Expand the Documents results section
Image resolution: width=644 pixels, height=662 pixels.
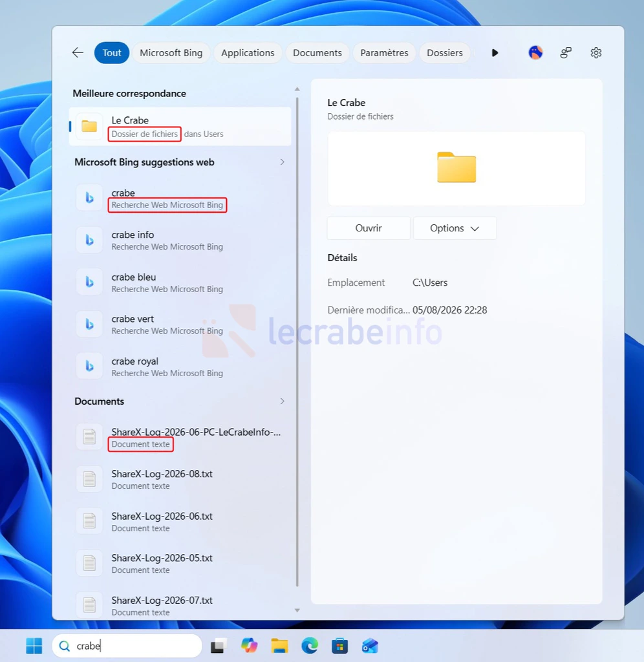[282, 401]
